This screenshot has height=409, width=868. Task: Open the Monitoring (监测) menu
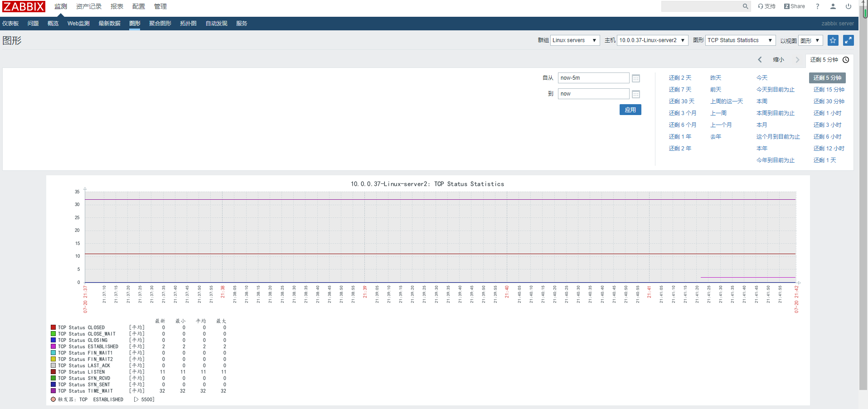coord(61,6)
